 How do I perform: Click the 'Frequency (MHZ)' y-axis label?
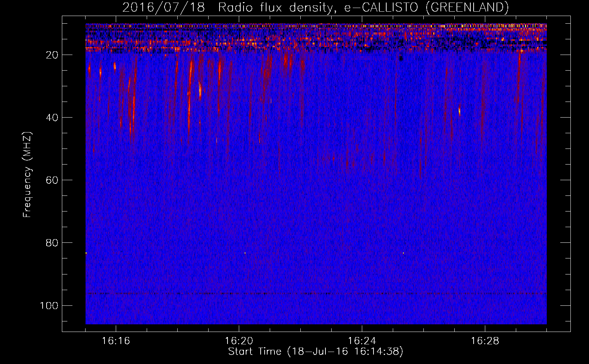click(x=27, y=175)
